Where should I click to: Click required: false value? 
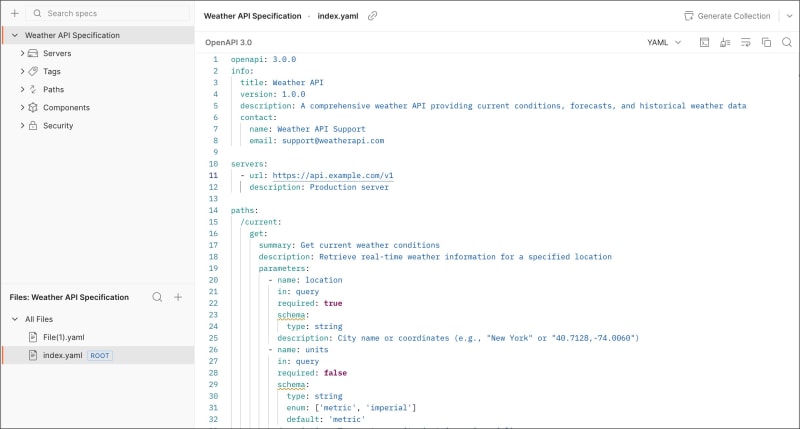click(335, 373)
